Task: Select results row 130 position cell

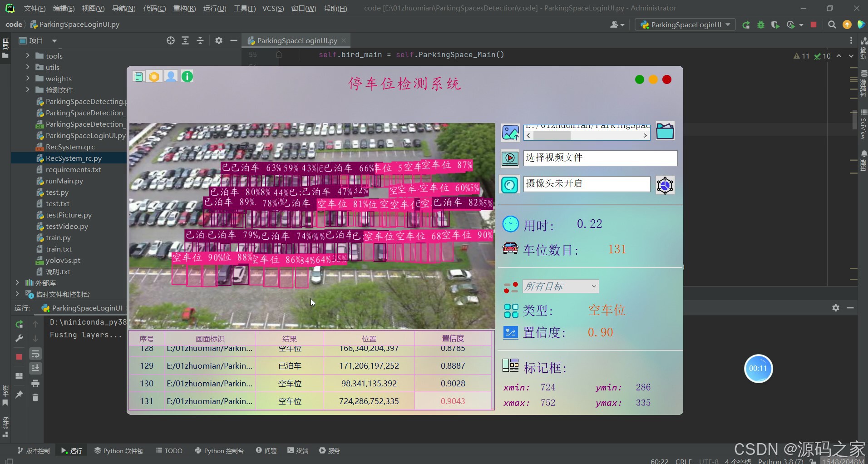Action: (369, 384)
